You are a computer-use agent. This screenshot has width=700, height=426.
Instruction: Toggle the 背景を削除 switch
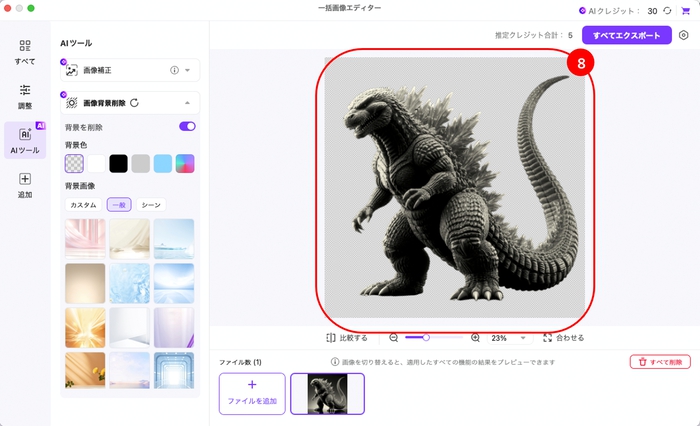(188, 126)
